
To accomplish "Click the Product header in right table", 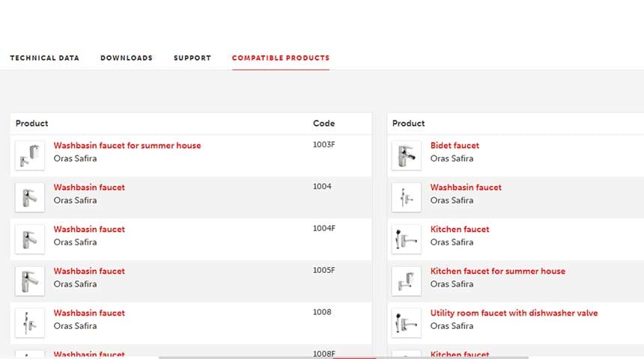I will tap(408, 123).
